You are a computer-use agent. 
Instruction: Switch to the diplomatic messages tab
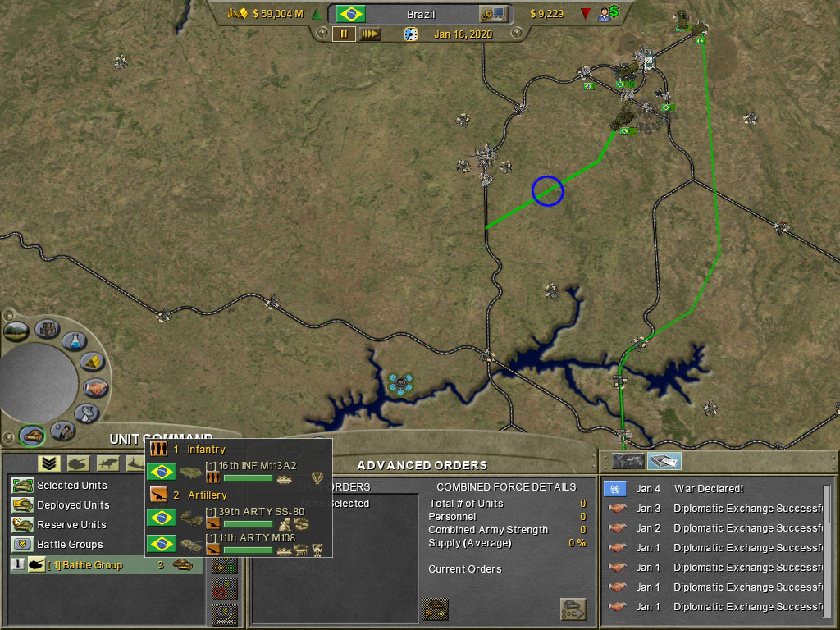tap(664, 460)
